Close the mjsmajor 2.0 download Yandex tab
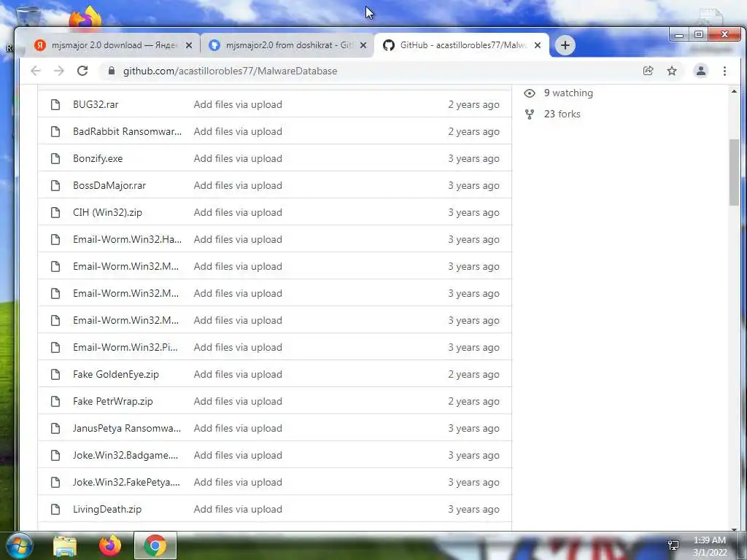Image resolution: width=747 pixels, height=560 pixels. [189, 45]
